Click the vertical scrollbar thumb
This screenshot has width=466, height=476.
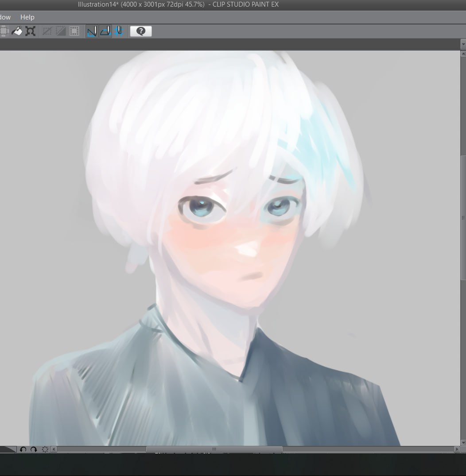[463, 218]
